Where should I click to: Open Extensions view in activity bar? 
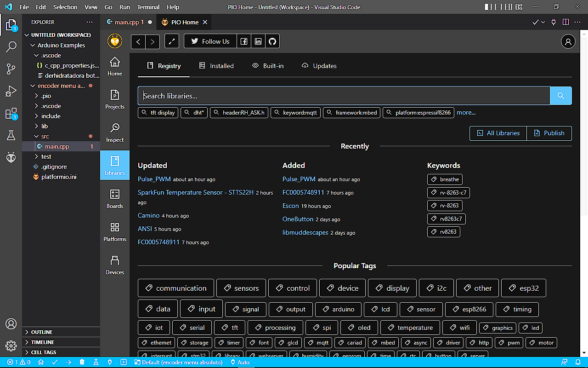point(11,114)
